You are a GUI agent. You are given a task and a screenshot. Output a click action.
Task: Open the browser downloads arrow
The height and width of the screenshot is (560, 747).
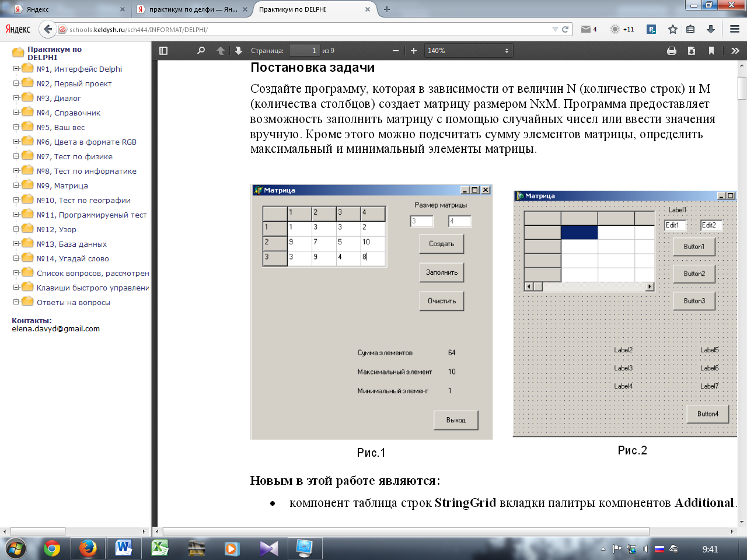coord(711,29)
